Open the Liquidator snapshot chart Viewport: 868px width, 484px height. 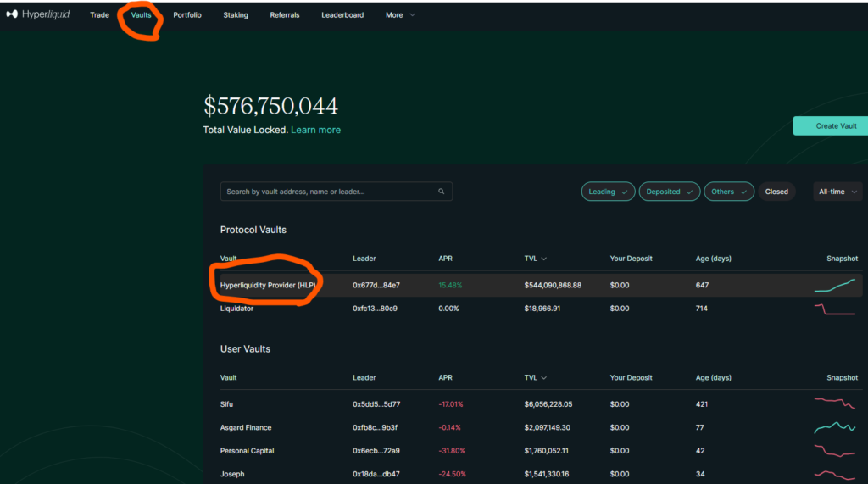pyautogui.click(x=835, y=309)
